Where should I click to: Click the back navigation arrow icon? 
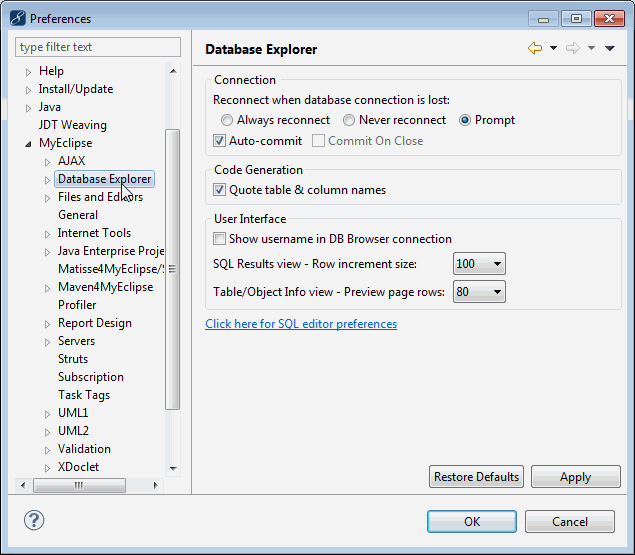click(535, 49)
